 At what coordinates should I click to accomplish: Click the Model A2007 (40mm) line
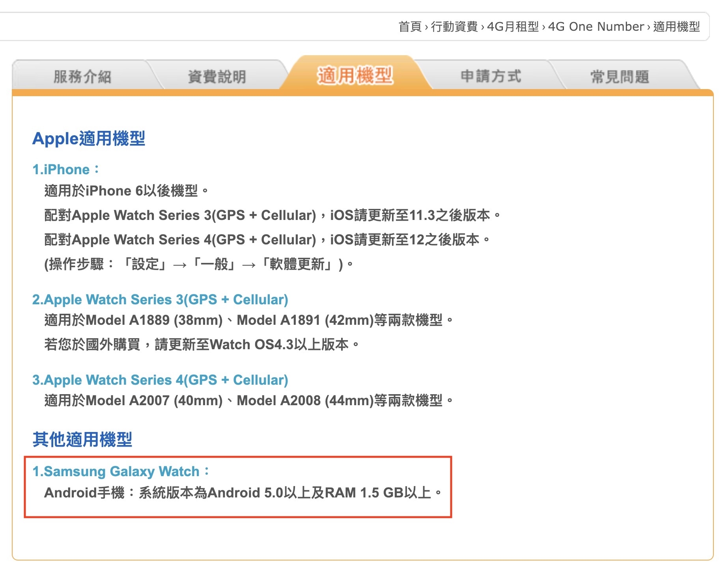[248, 400]
